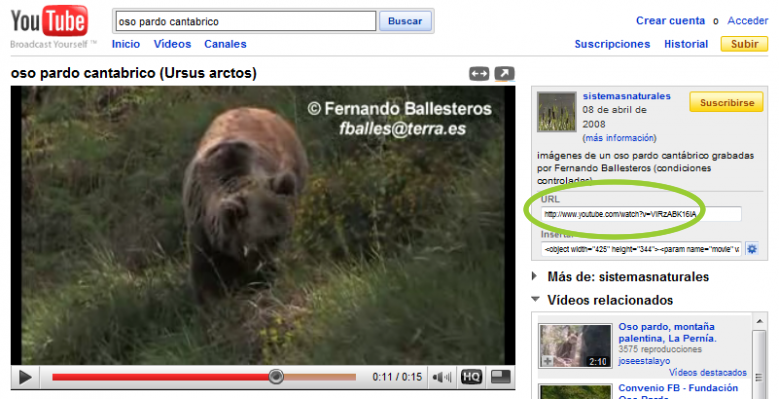This screenshot has width=780, height=399.
Task: Play the video with the play button
Action: pyautogui.click(x=25, y=377)
